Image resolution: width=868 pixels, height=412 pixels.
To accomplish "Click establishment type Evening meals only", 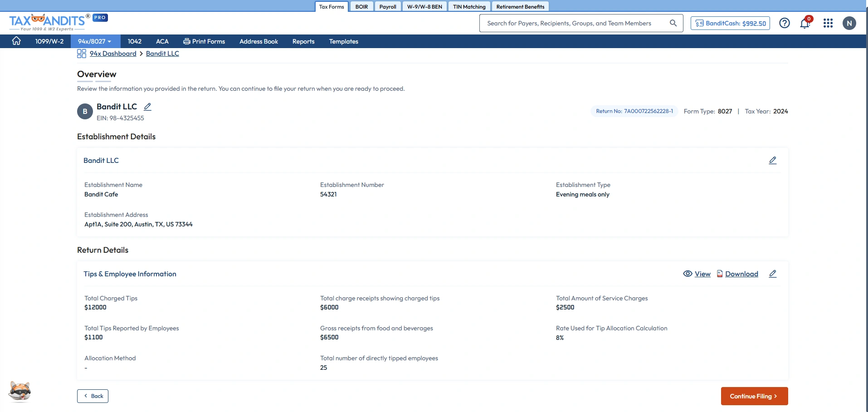I will pos(583,194).
